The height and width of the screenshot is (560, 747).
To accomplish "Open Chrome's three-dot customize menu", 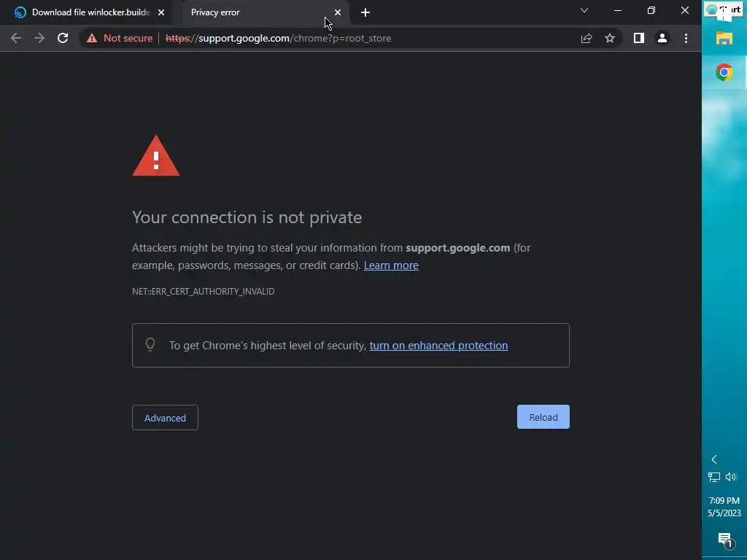I will click(686, 38).
